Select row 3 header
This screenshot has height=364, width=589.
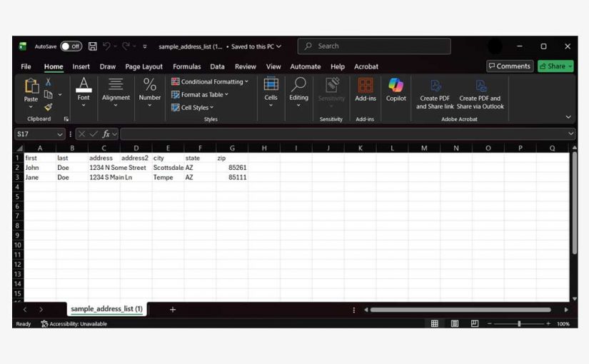18,177
